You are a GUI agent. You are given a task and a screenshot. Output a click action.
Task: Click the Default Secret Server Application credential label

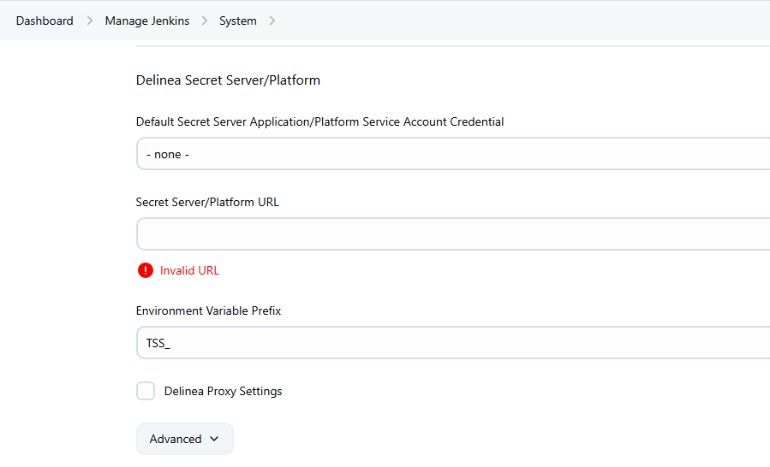coord(319,122)
